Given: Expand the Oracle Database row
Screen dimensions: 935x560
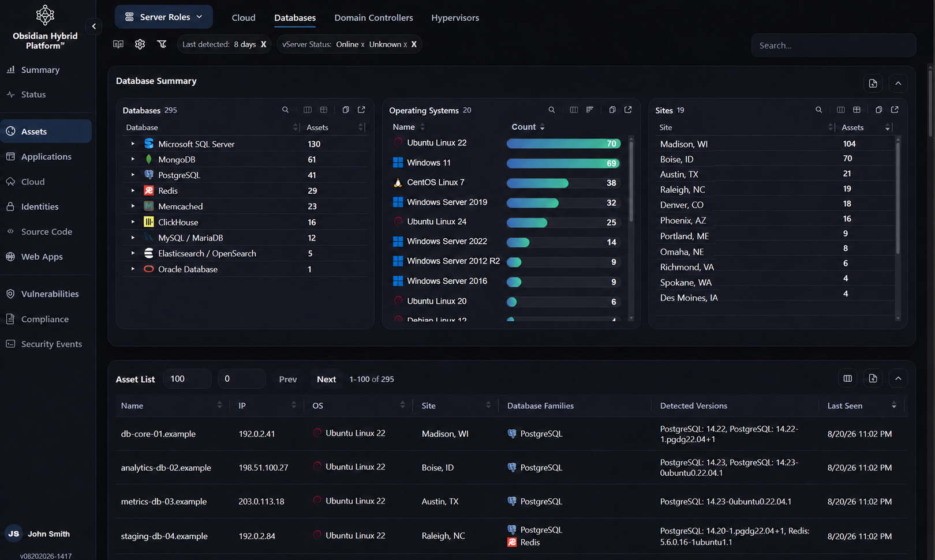Looking at the screenshot, I should pyautogui.click(x=133, y=269).
